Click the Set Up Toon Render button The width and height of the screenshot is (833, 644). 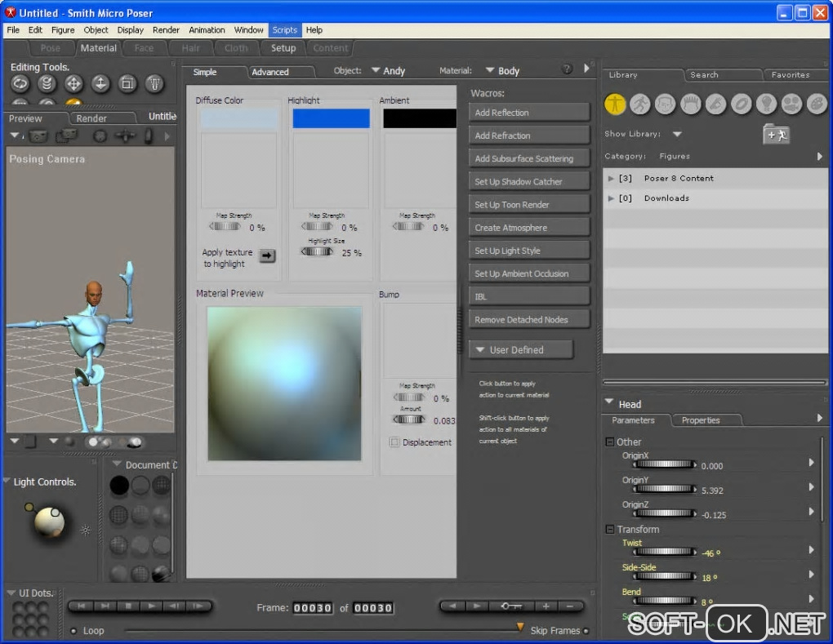pos(529,205)
